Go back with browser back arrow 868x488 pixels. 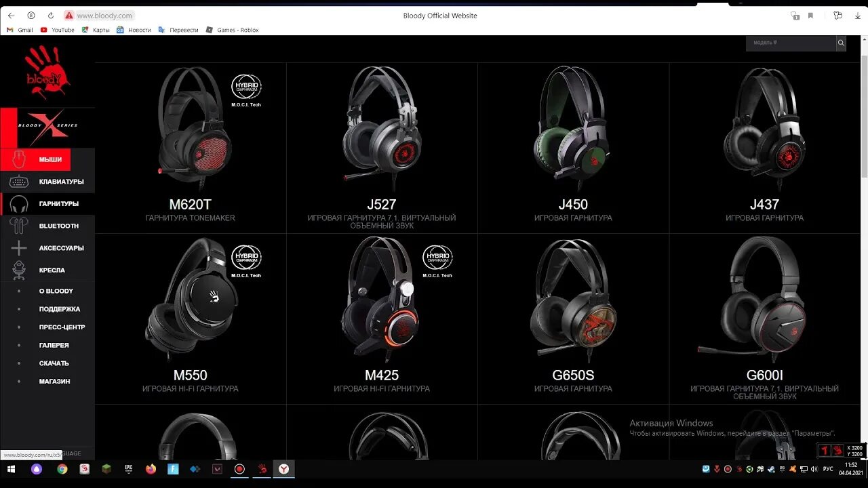[11, 16]
